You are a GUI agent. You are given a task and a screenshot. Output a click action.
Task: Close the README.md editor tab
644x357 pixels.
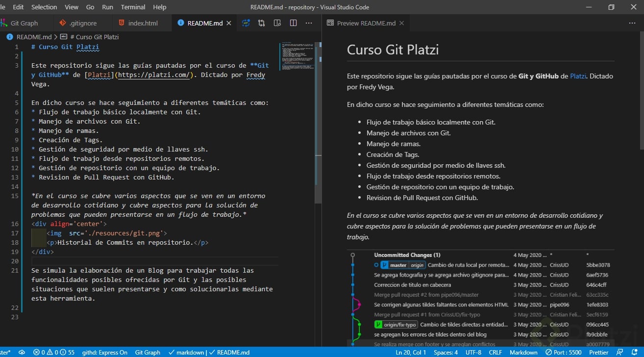point(229,23)
